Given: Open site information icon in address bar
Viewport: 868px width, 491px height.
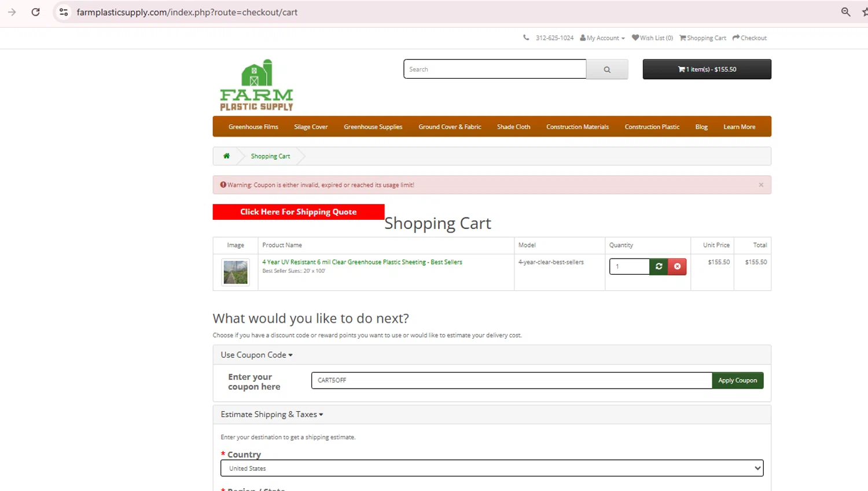Looking at the screenshot, I should (64, 12).
